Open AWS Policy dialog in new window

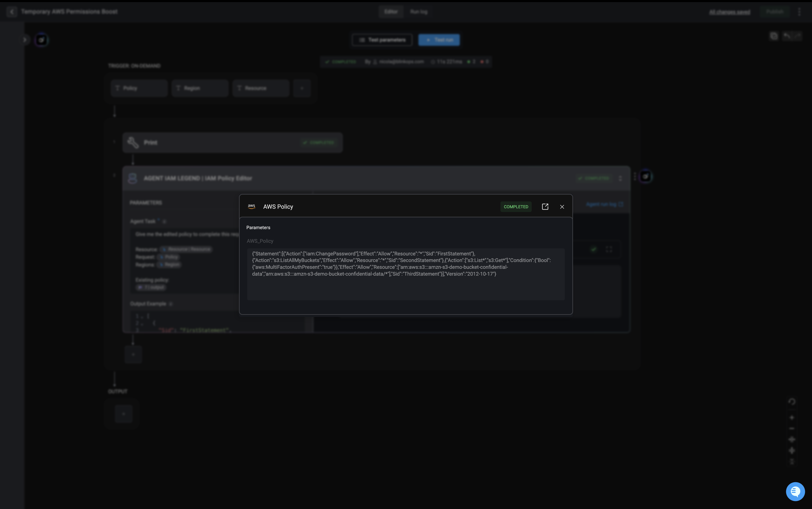(545, 207)
